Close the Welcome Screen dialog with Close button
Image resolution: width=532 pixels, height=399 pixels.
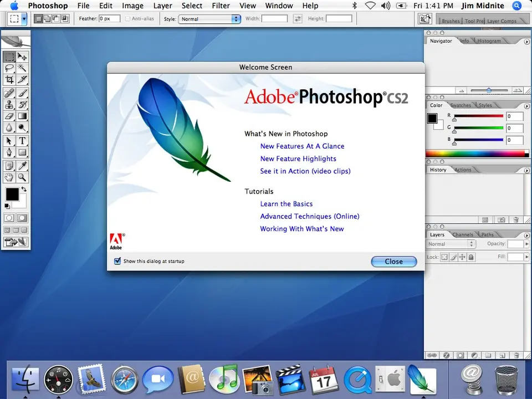point(393,262)
